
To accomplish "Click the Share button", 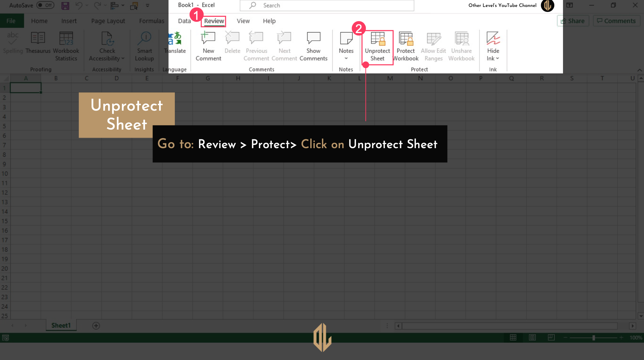I will (573, 21).
